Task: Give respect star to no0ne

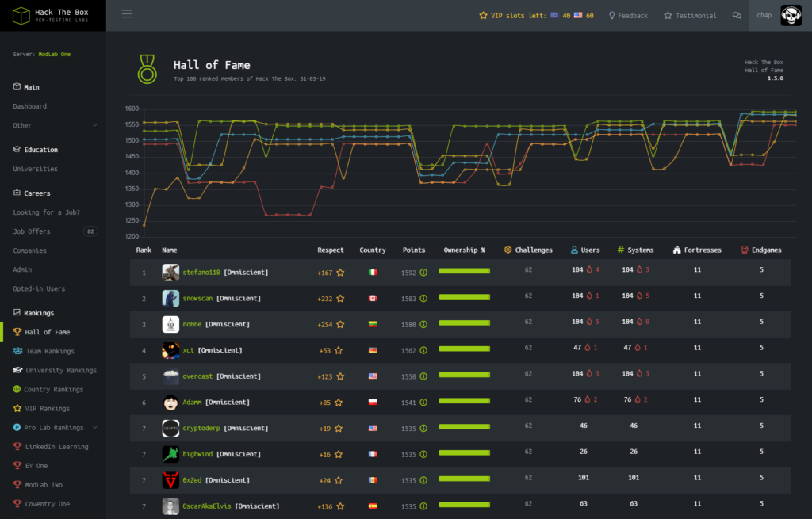Action: click(340, 324)
